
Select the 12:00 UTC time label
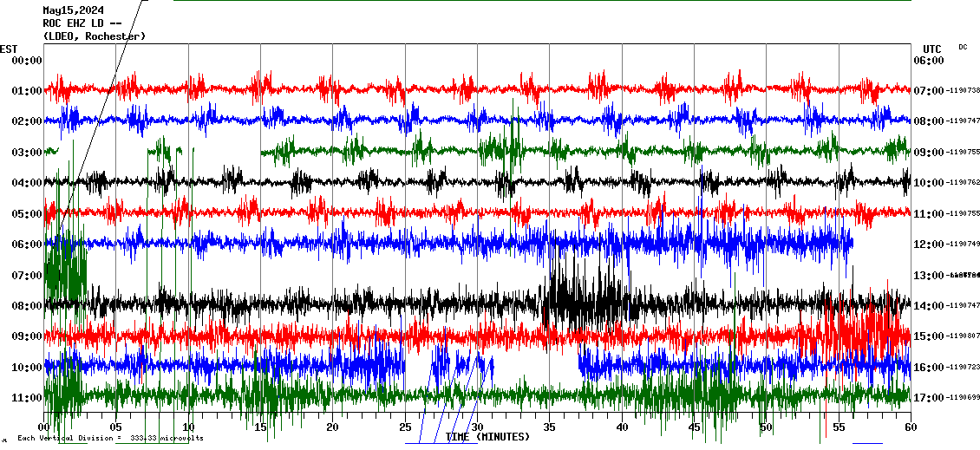(928, 245)
